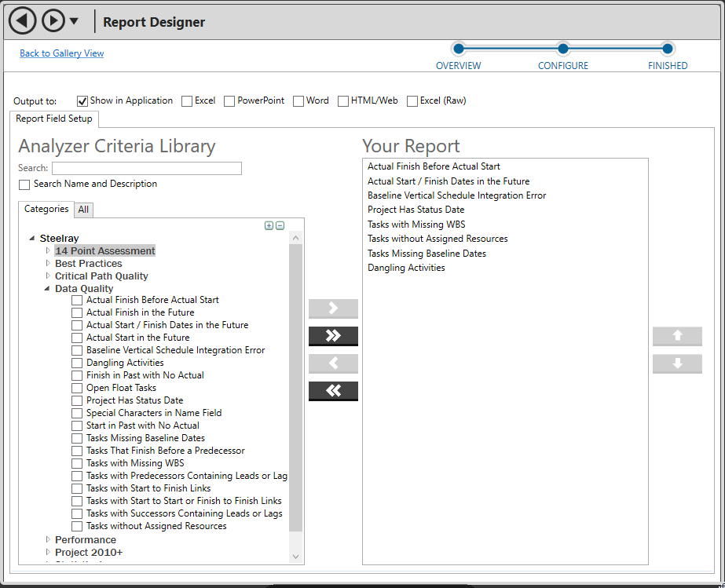Toggle the Search Name and Description checkbox
Screen dimensions: 725x588
[24, 184]
